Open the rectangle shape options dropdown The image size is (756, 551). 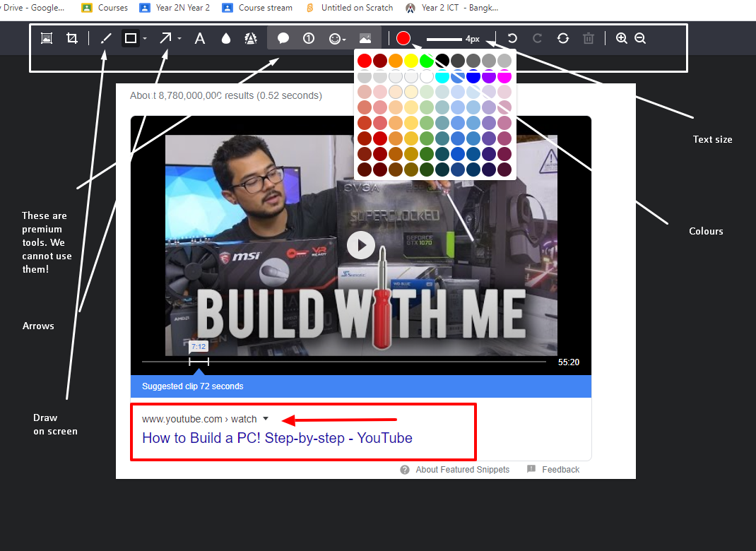click(x=145, y=39)
